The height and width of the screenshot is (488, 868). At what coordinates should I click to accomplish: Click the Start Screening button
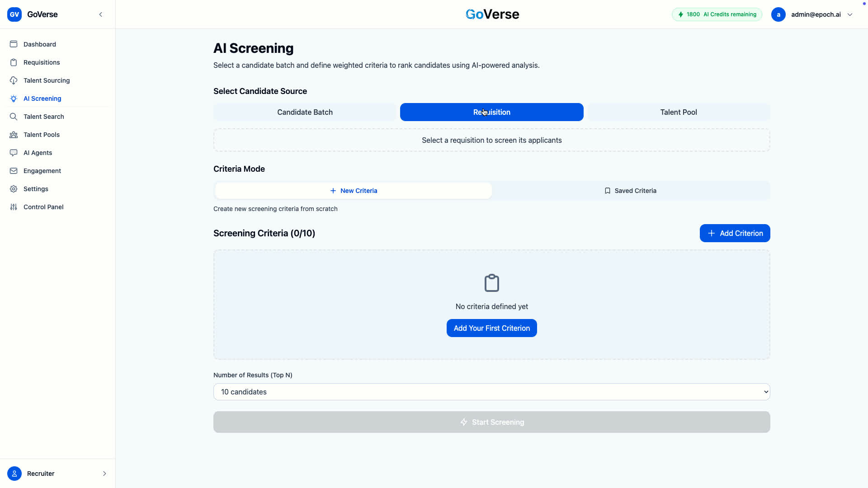click(x=491, y=422)
